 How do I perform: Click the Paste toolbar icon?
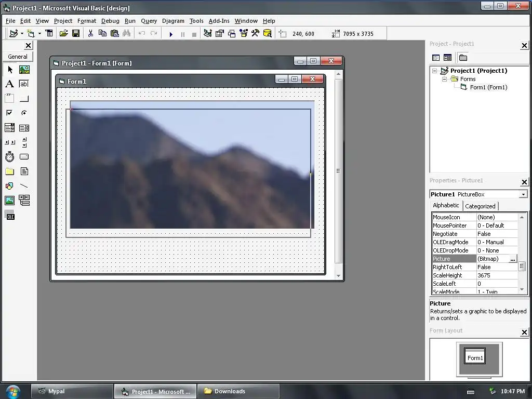115,33
